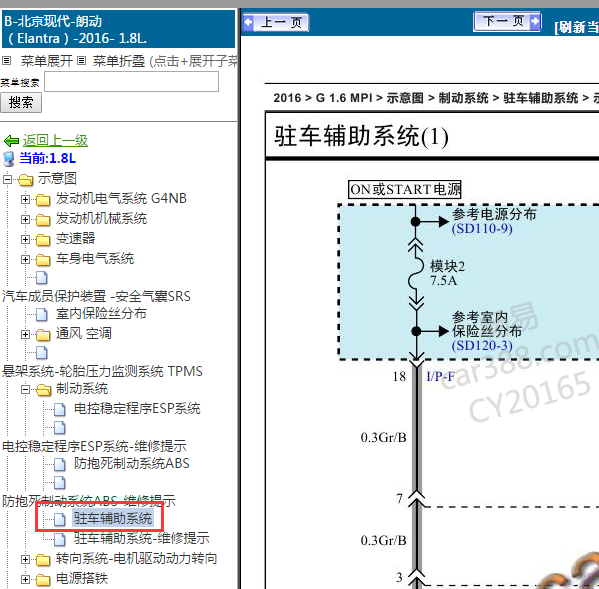Click the 发动机电气系统 G4NB folder icon

tap(43, 199)
